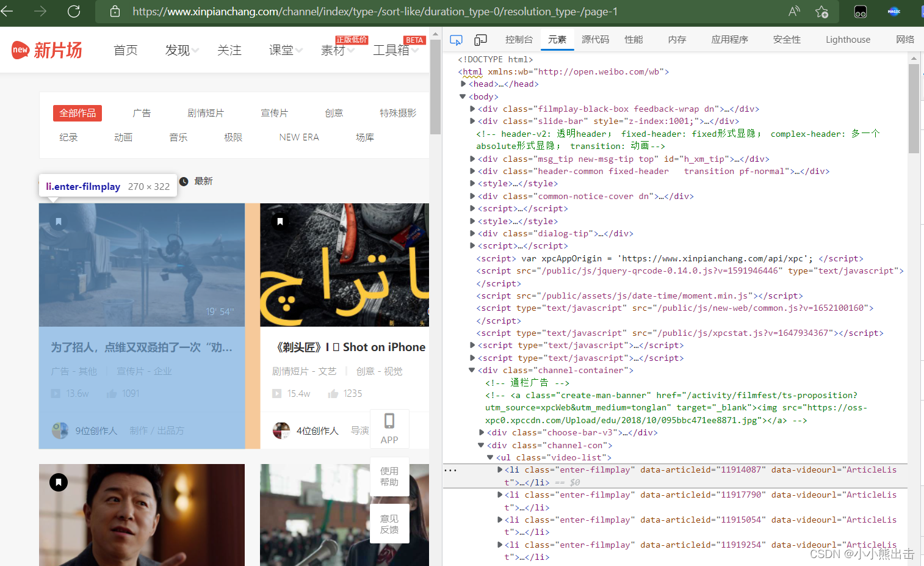Click the clock icon beside 最新
The image size is (924, 566).
[184, 181]
